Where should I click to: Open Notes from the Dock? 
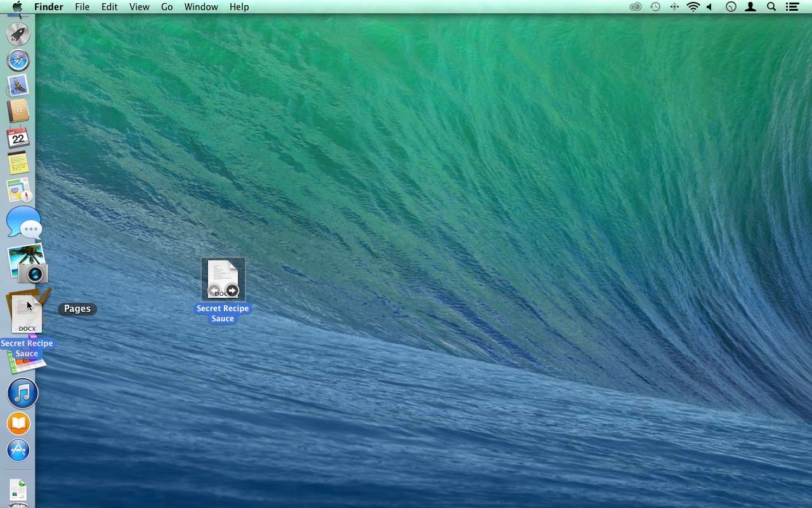(18, 163)
